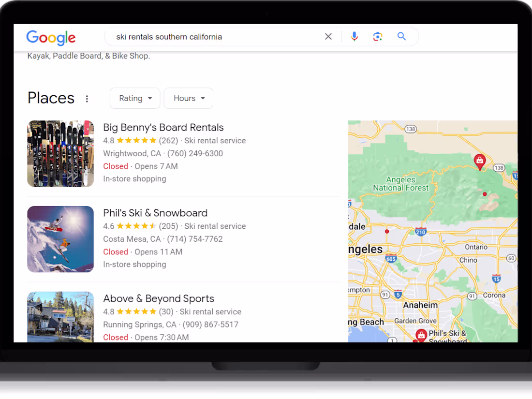Activate the voice search microphone icon

coord(355,36)
